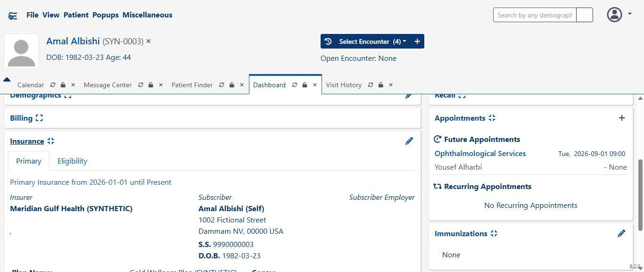This screenshot has height=272, width=644.
Task: Toggle the lock on the Dashboard tab
Action: pos(305,85)
